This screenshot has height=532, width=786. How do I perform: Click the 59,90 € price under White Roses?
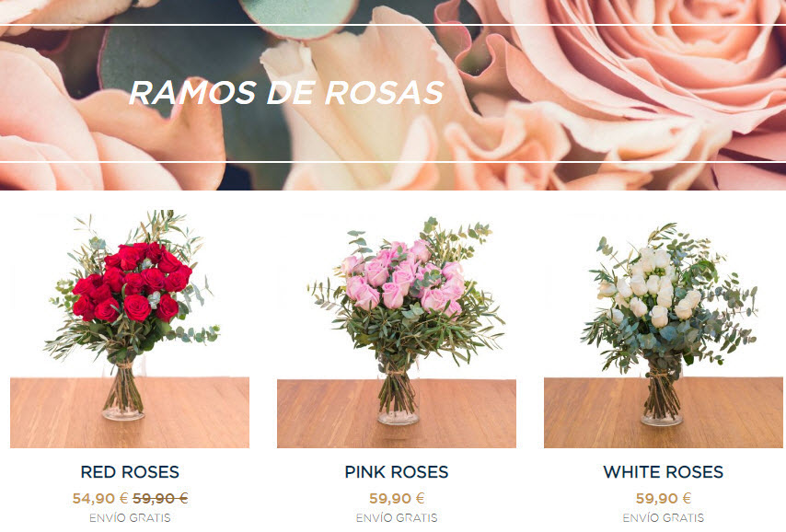(664, 499)
